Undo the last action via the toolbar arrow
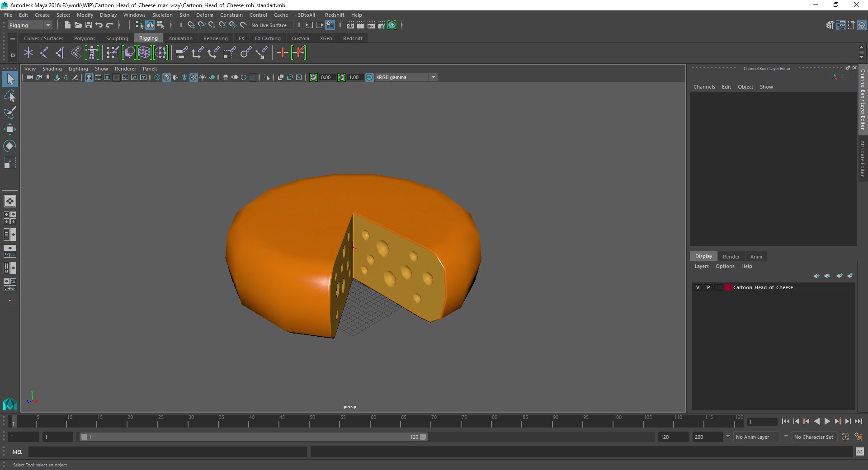Image resolution: width=868 pixels, height=470 pixels. click(99, 25)
